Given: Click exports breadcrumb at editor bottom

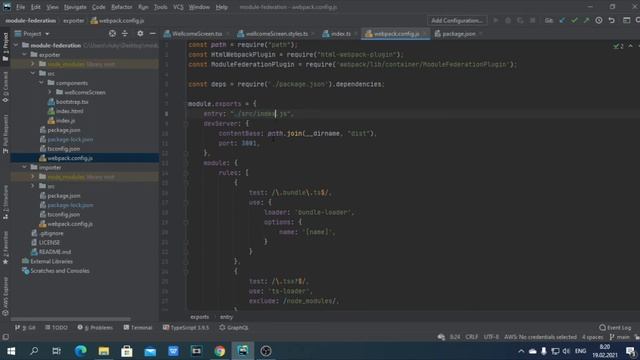Looking at the screenshot, I should pyautogui.click(x=200, y=317).
